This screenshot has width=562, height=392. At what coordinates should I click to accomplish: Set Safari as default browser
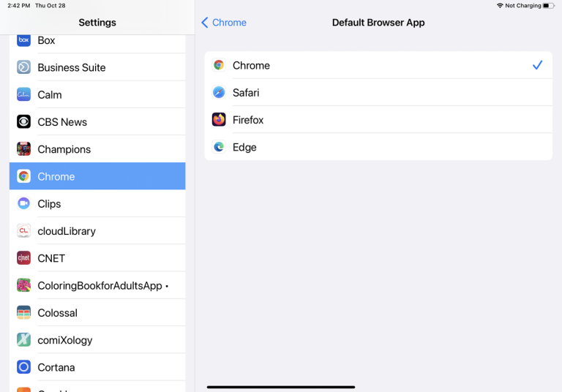(x=378, y=93)
